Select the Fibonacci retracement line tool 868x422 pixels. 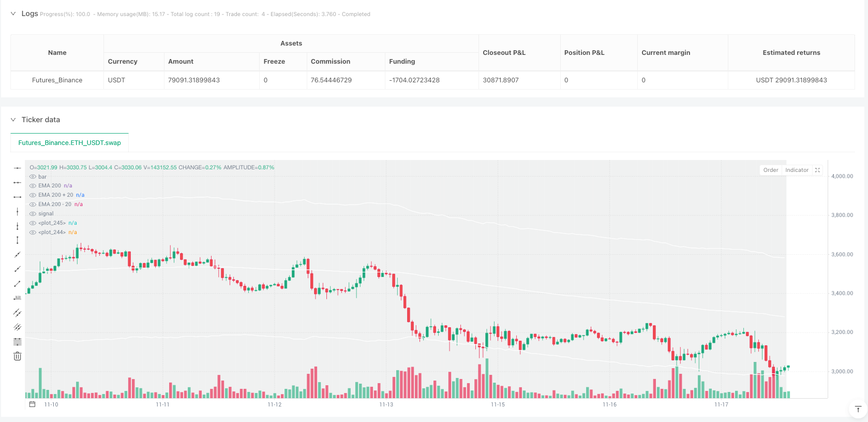pos(17,342)
